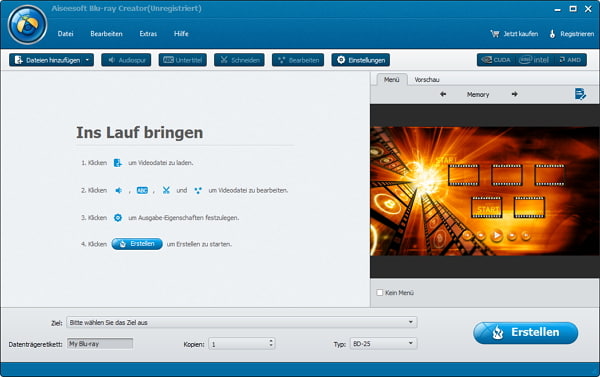Expand the Ziel destination dropdown

tap(411, 322)
